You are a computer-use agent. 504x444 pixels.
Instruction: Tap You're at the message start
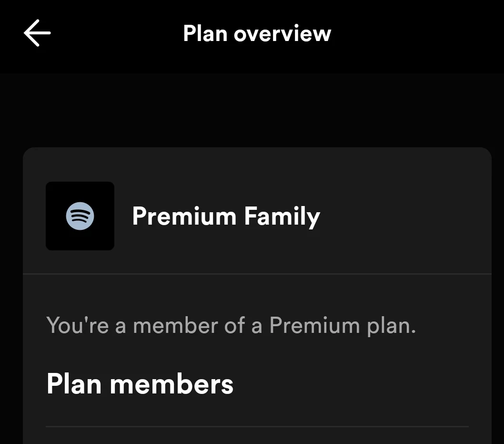[x=78, y=325]
